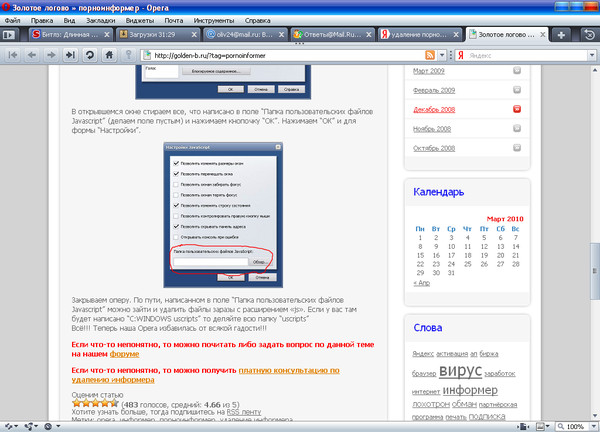Click the Opera Unite icon in status bar

tap(29, 426)
